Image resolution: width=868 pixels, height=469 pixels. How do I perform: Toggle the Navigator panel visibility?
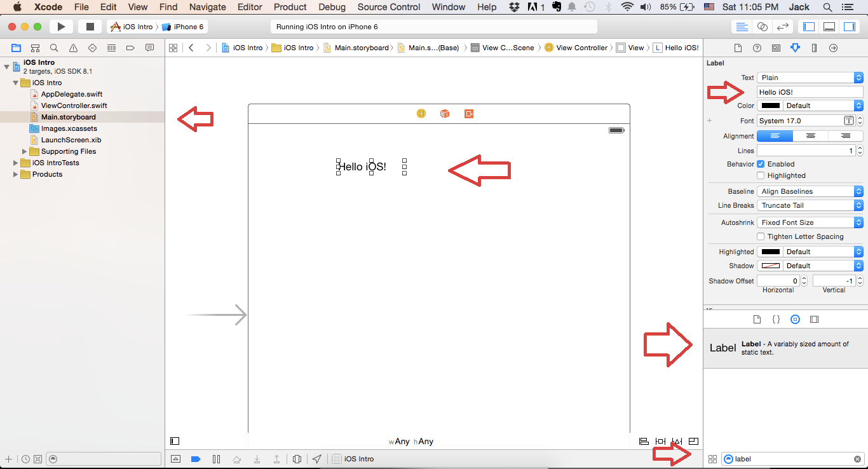[809, 27]
